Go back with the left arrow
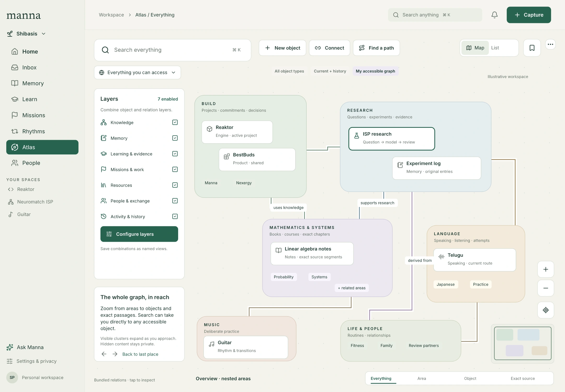Image resolution: width=565 pixels, height=392 pixels. (x=104, y=354)
